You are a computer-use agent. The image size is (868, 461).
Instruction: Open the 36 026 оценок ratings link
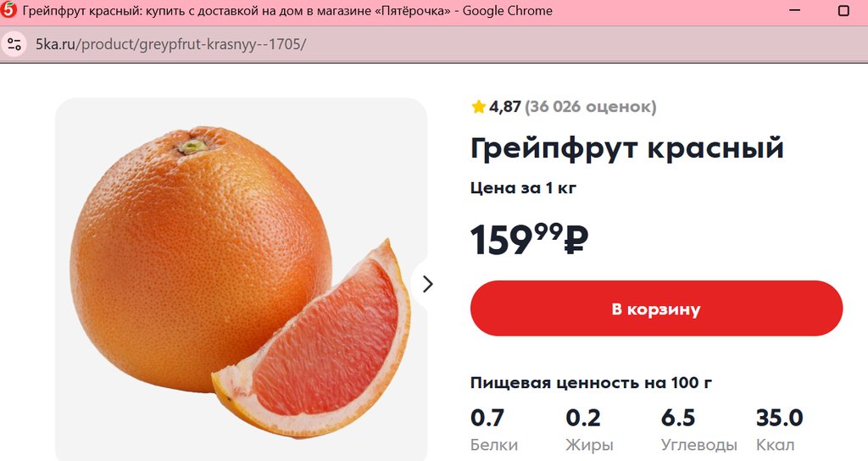click(590, 107)
